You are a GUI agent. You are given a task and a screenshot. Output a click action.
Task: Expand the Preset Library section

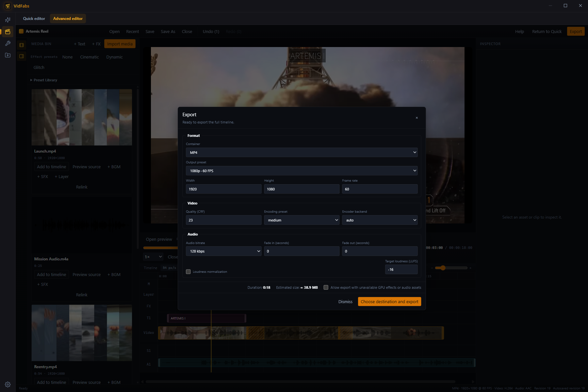click(44, 80)
